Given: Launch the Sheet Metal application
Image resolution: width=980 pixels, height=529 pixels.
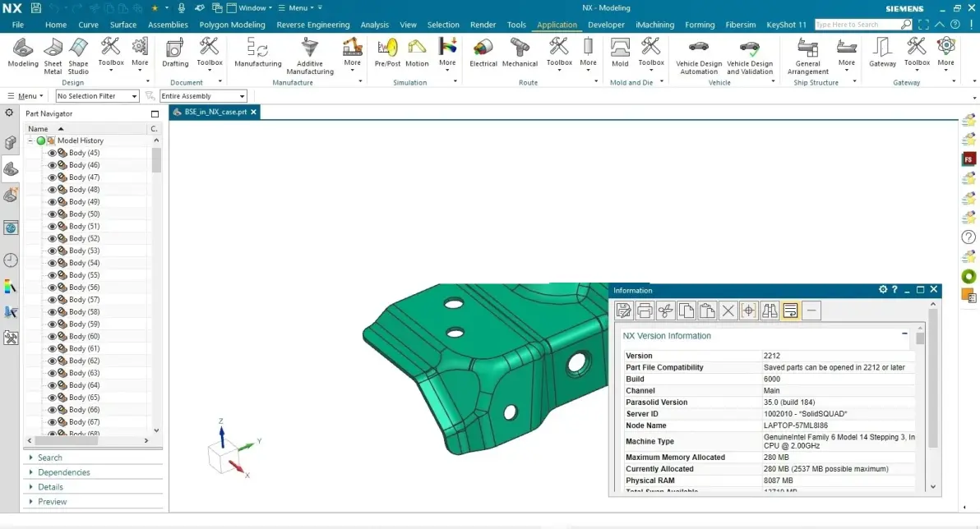Looking at the screenshot, I should (53, 56).
